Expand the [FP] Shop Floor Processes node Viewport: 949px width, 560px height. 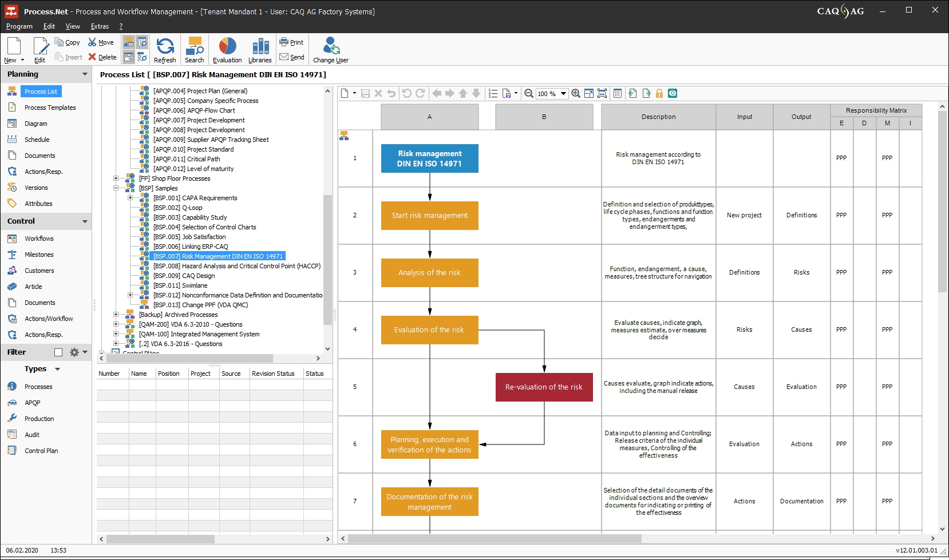click(x=116, y=178)
